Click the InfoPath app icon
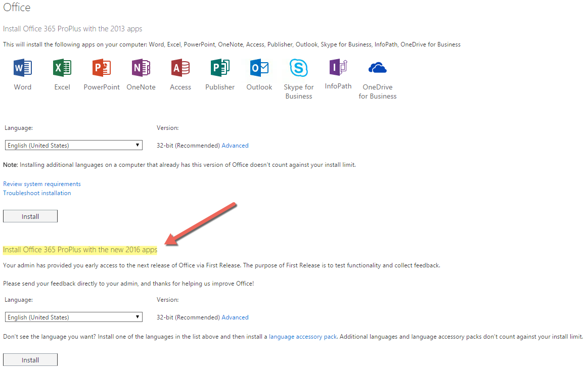This screenshot has width=588, height=370. tap(338, 67)
